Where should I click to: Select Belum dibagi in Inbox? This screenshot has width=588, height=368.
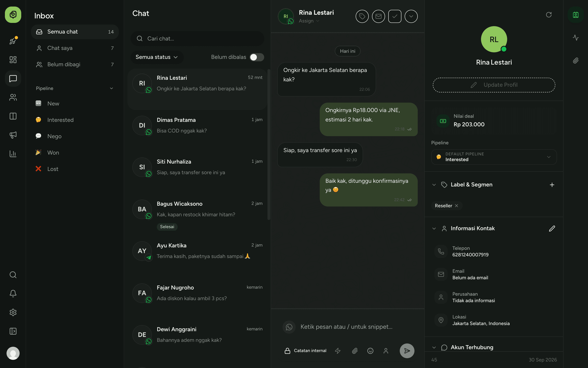tap(75, 64)
